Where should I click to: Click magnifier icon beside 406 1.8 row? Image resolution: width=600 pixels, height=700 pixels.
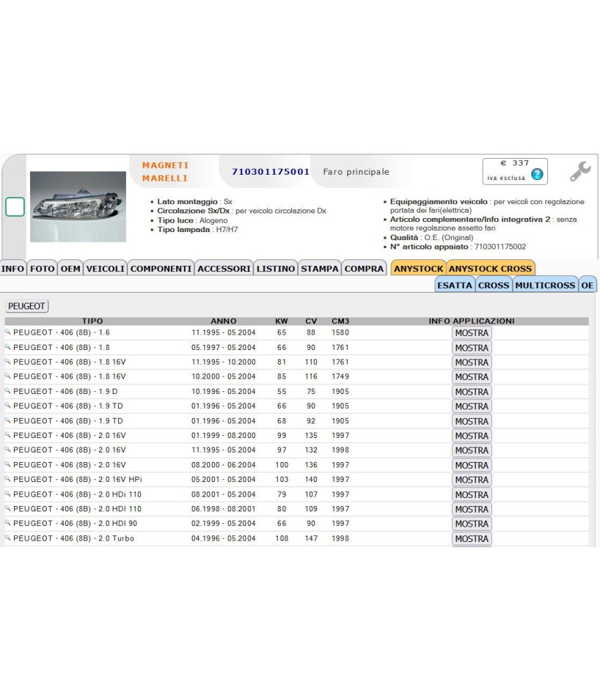[x=7, y=347]
